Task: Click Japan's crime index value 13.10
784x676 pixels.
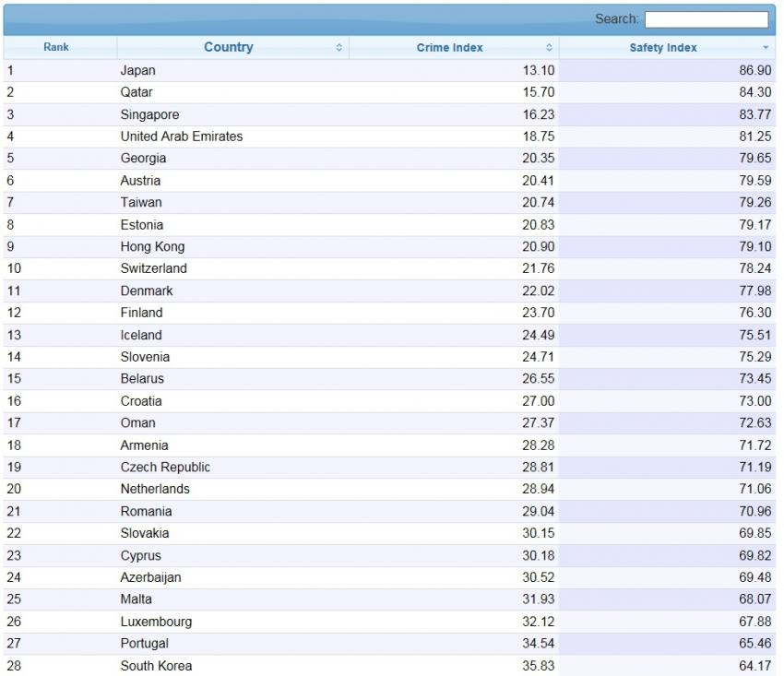Action: [x=539, y=70]
